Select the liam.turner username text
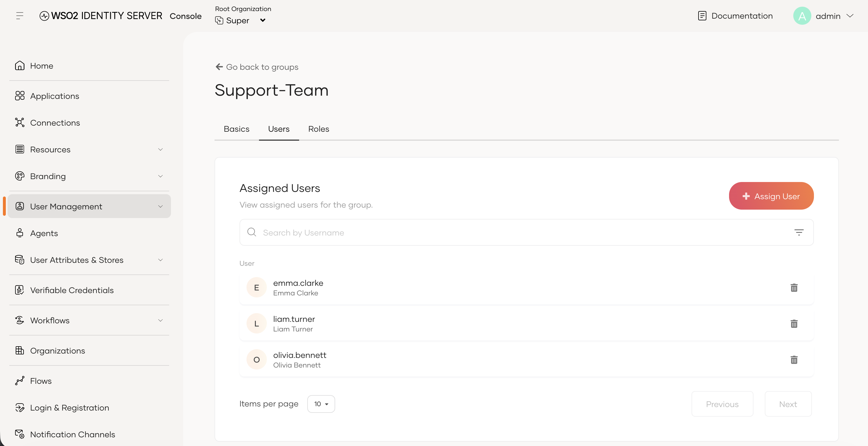This screenshot has width=868, height=446. pos(294,319)
